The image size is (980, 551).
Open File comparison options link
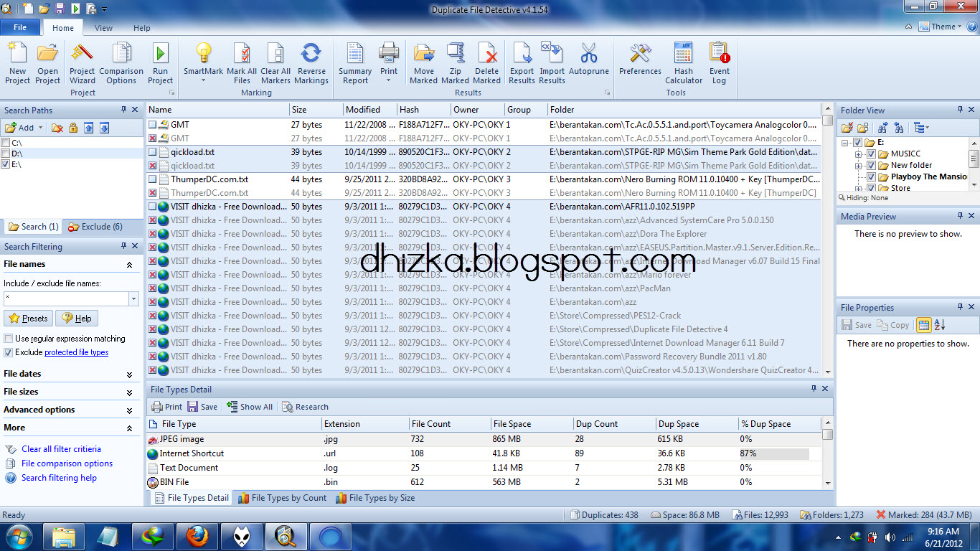click(x=67, y=463)
